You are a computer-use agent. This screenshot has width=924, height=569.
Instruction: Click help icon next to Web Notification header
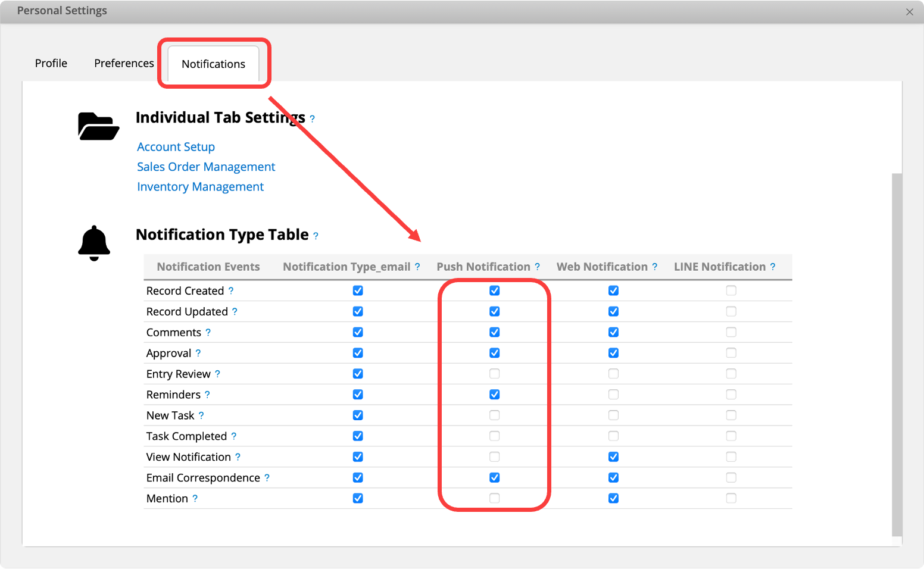pyautogui.click(x=655, y=267)
